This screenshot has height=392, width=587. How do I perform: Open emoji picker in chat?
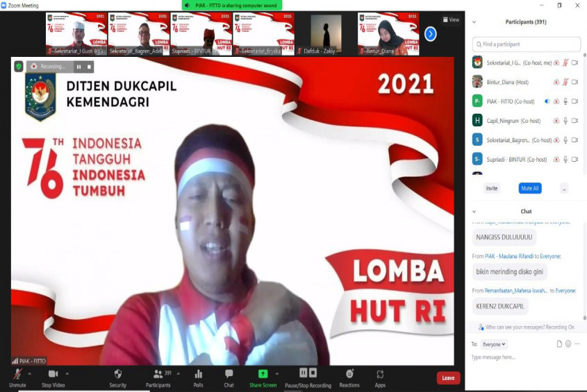[x=568, y=343]
